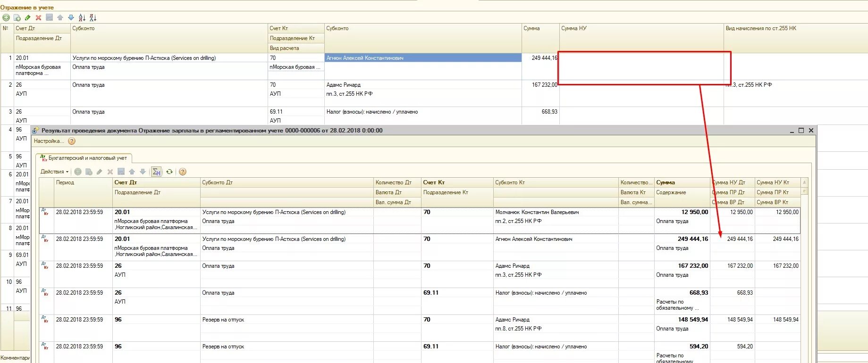Click account 69.11 in top table row 3
The image size is (868, 363).
coord(276,112)
